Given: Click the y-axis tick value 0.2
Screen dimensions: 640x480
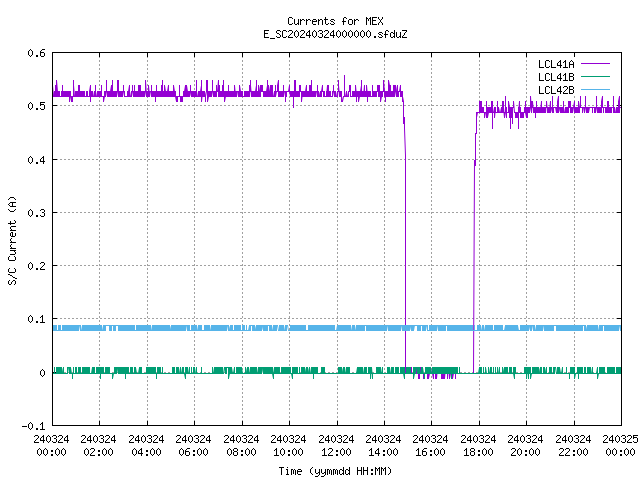Looking at the screenshot, I should click(36, 266).
